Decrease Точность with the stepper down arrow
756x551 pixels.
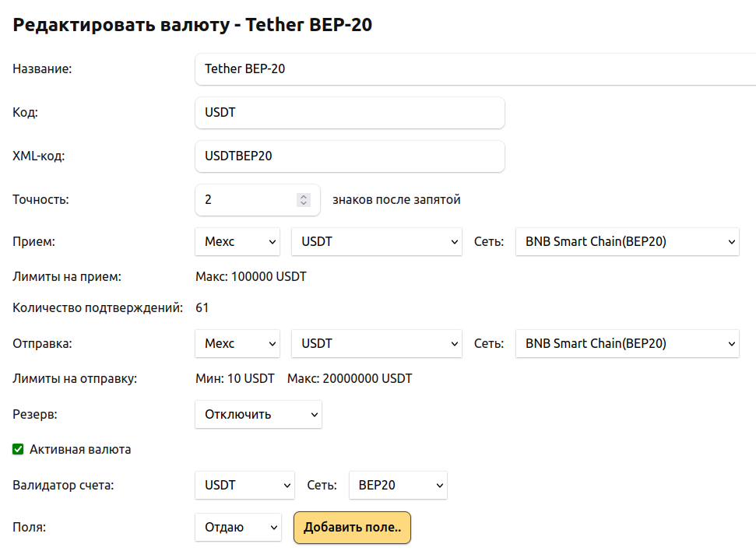click(x=304, y=204)
